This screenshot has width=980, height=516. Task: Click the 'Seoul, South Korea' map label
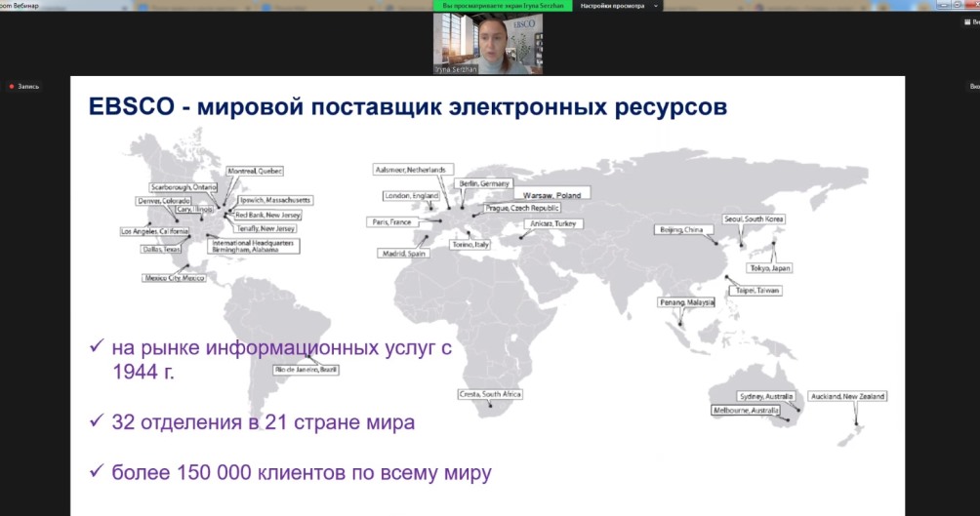[x=754, y=218]
